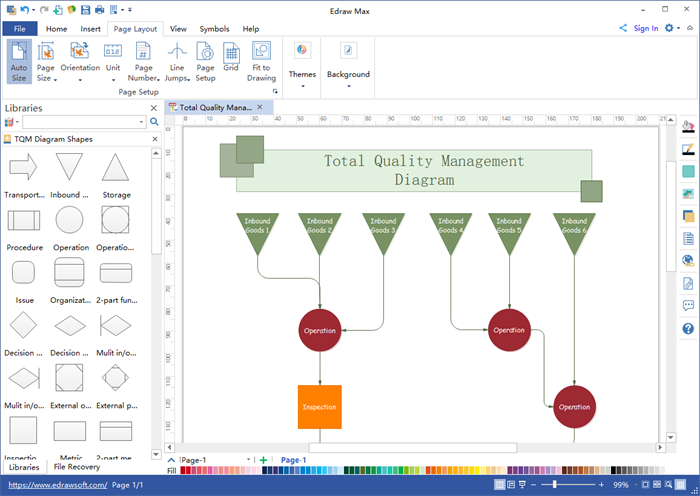Expand the Line Jumps dropdown

click(x=177, y=63)
